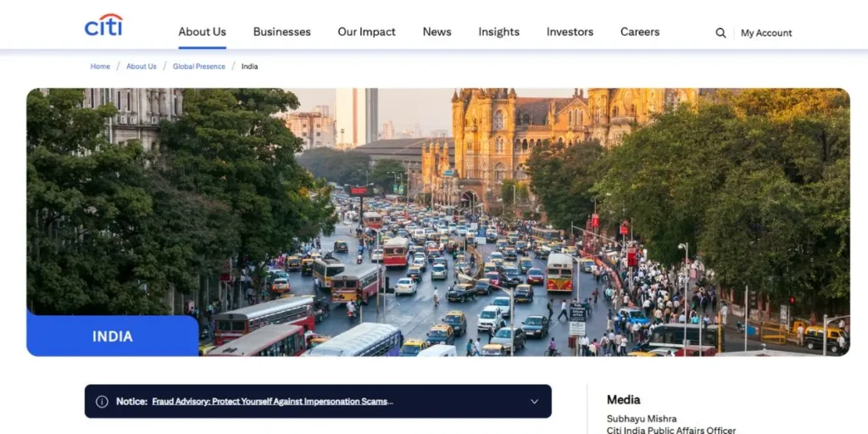Click the My Account link

pyautogui.click(x=766, y=33)
